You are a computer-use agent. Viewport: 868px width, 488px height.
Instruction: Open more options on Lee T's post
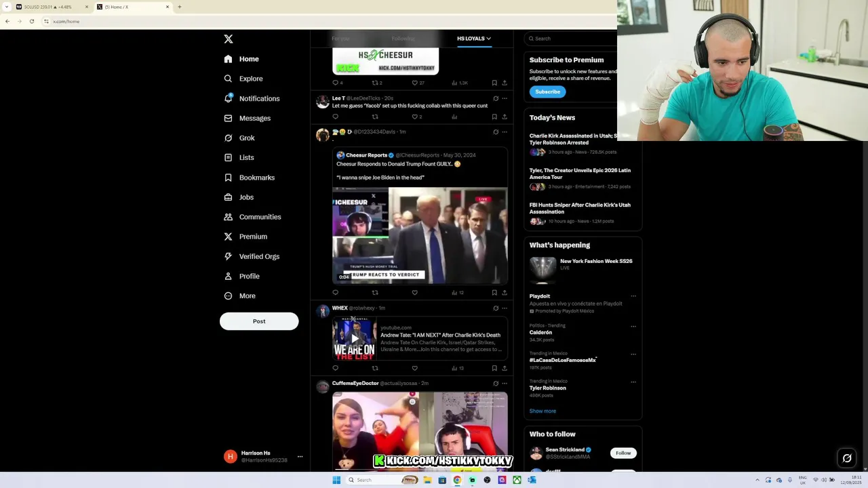point(505,98)
